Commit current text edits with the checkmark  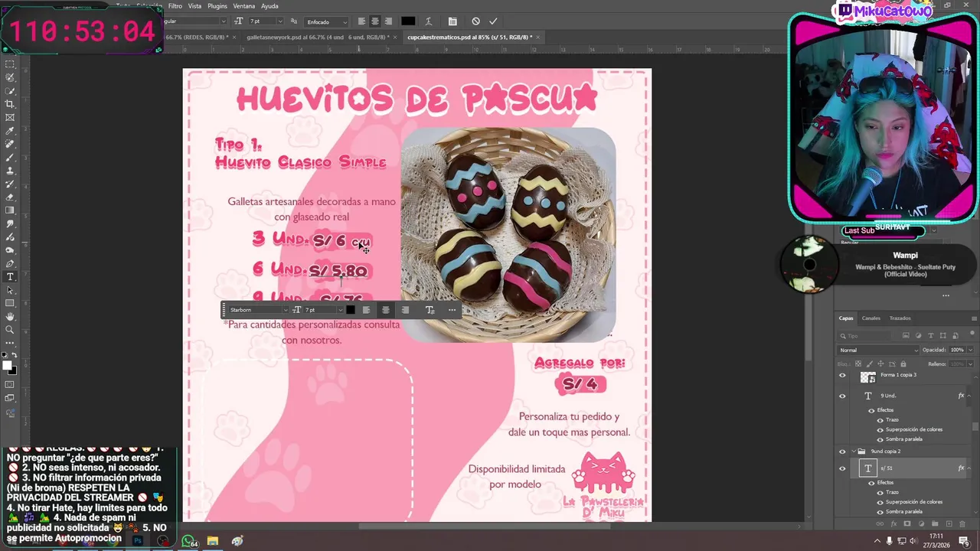(x=493, y=21)
